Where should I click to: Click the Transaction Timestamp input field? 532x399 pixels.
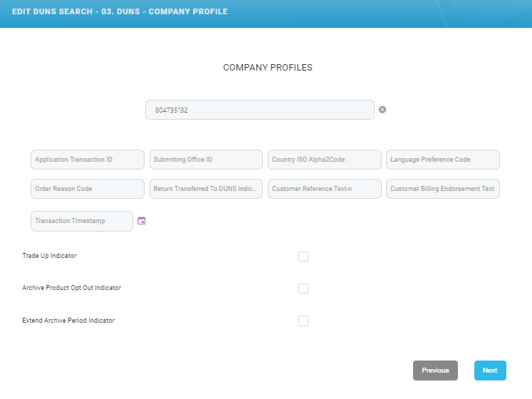pyautogui.click(x=82, y=221)
